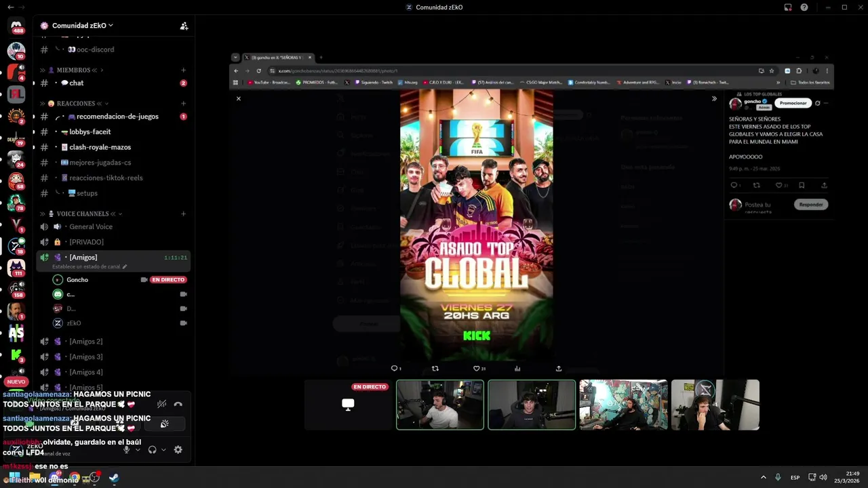Open soundboard button in voice panel
The width and height of the screenshot is (868, 488).
[x=164, y=424]
